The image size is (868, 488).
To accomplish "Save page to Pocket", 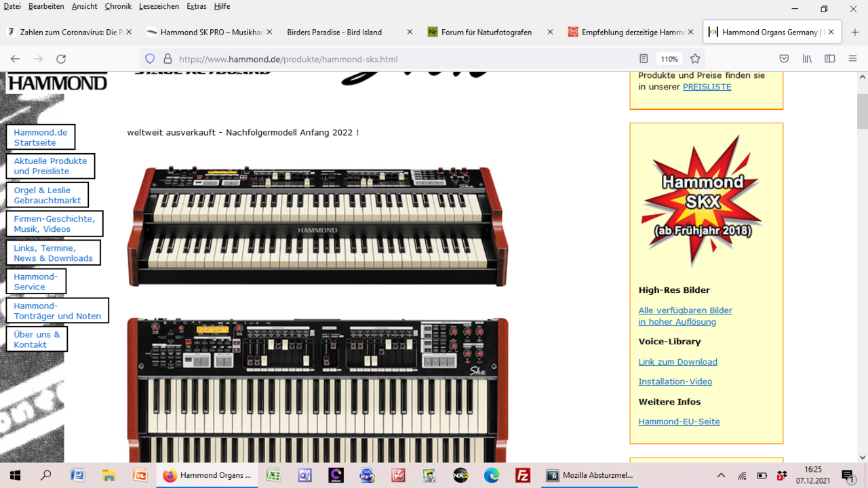I will tap(784, 59).
